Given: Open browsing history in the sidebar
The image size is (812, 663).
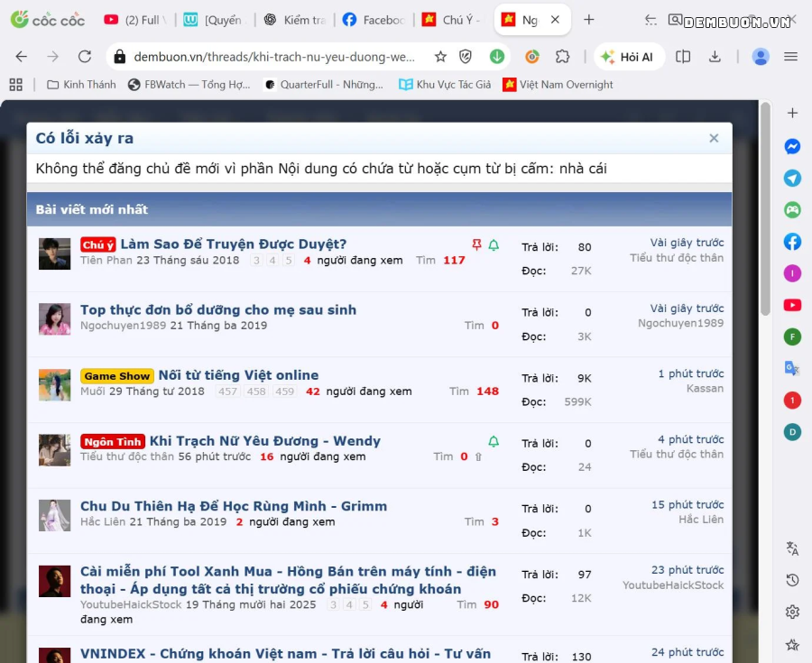Looking at the screenshot, I should pyautogui.click(x=792, y=580).
